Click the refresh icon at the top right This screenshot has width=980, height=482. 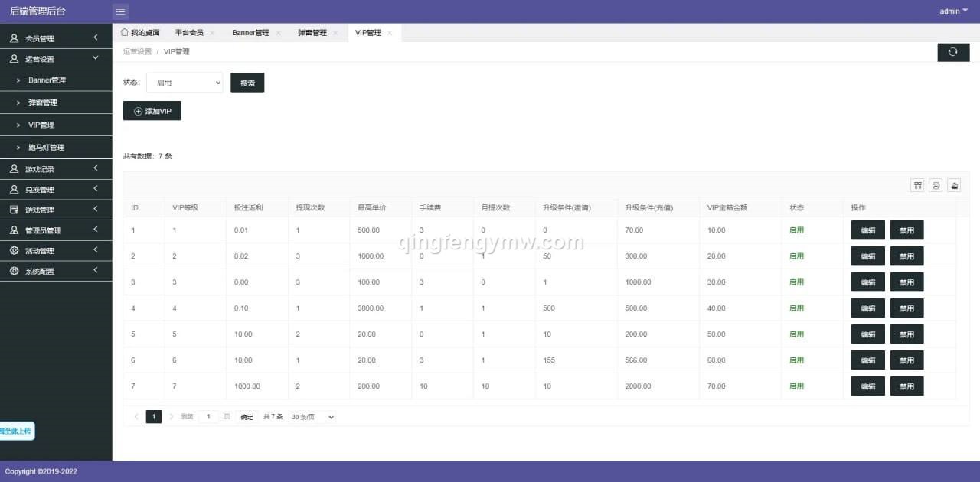click(x=953, y=52)
